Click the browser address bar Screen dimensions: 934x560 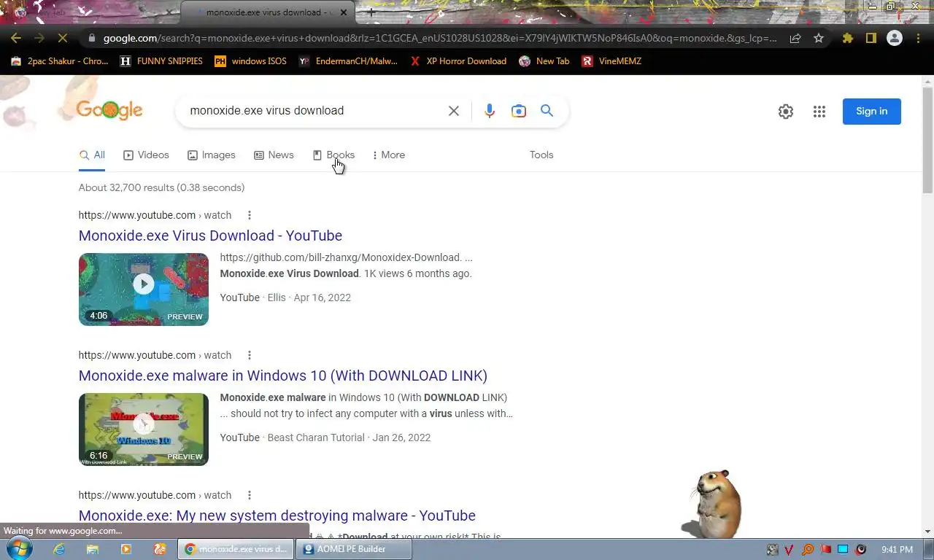pos(438,38)
